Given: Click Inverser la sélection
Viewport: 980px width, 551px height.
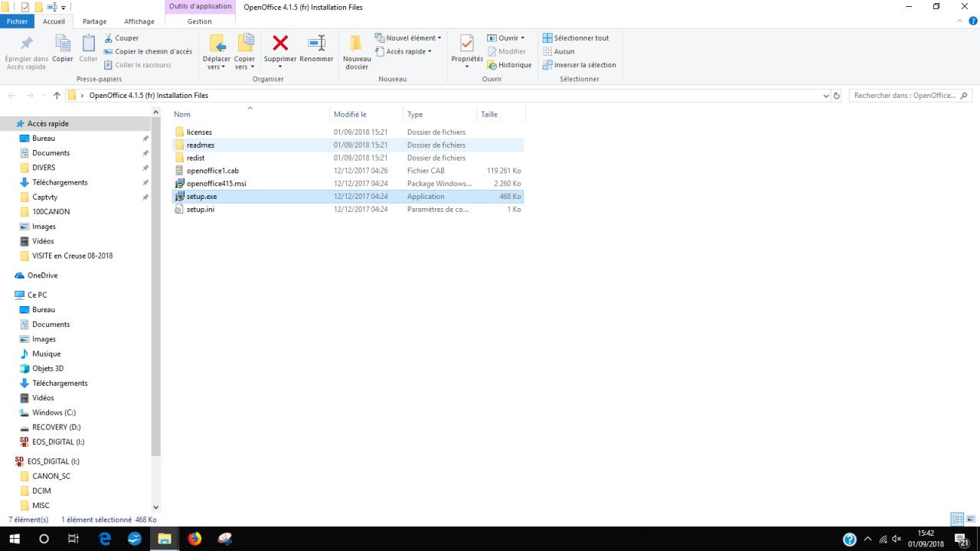Looking at the screenshot, I should coord(579,65).
